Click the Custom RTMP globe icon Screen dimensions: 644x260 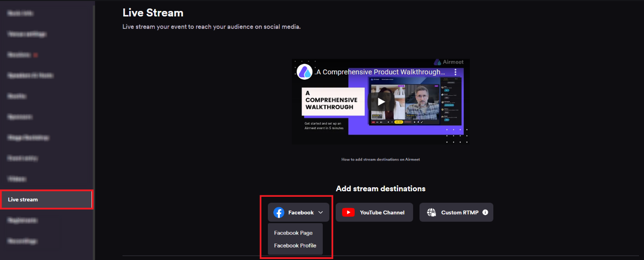pyautogui.click(x=431, y=213)
